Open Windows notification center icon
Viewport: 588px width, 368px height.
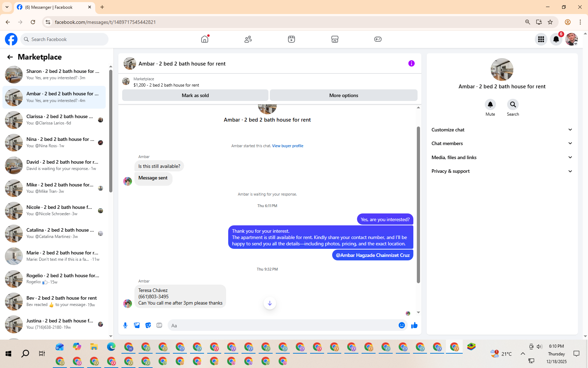coord(576,354)
